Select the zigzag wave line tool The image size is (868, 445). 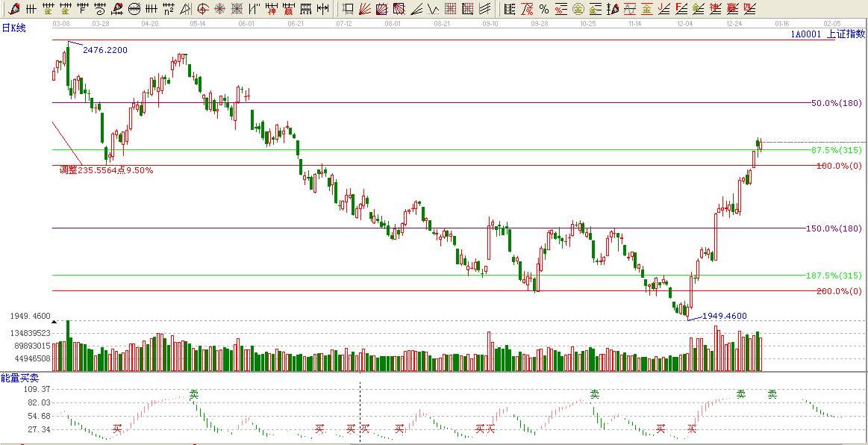pyautogui.click(x=433, y=9)
